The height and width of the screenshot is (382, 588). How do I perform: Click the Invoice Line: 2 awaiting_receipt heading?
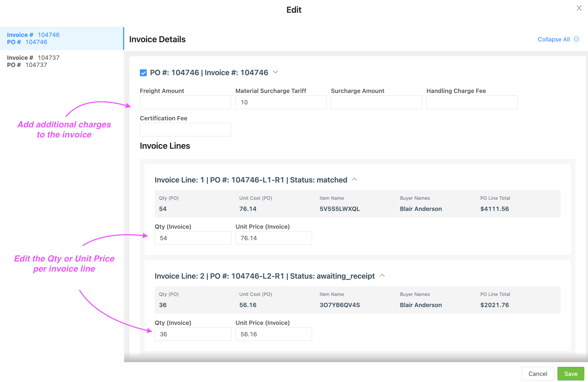(265, 276)
